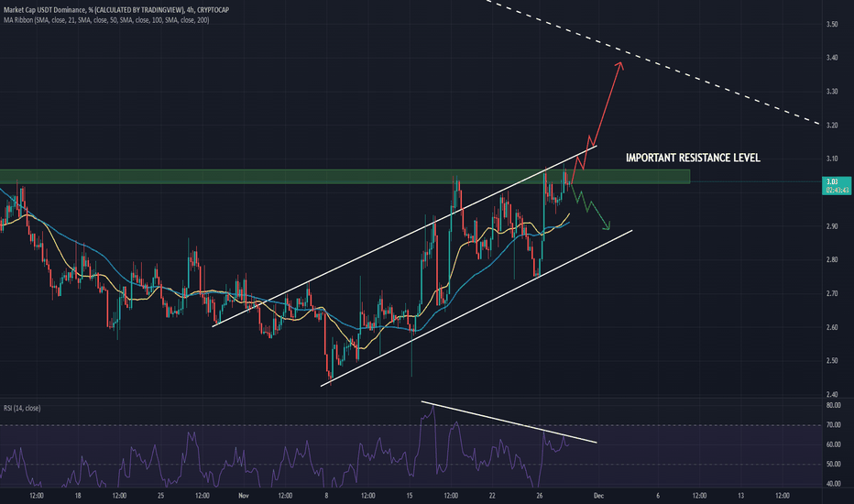Click the 3.20 price axis label
The height and width of the screenshot is (504, 854).
(832, 126)
